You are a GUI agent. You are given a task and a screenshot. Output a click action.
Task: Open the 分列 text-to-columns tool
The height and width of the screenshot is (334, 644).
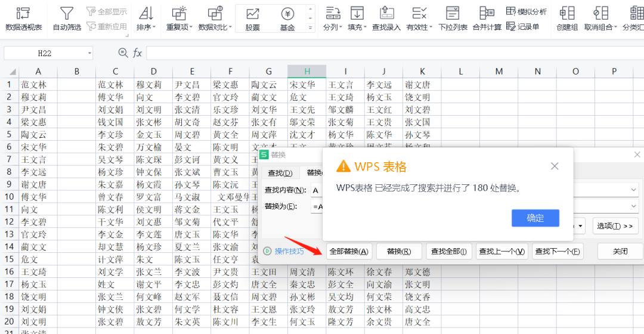coord(333,19)
